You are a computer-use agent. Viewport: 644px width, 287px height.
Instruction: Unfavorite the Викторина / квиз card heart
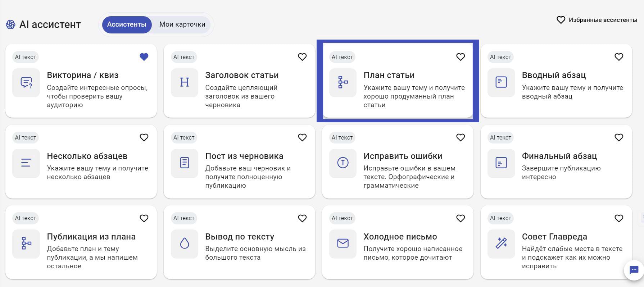(x=144, y=57)
